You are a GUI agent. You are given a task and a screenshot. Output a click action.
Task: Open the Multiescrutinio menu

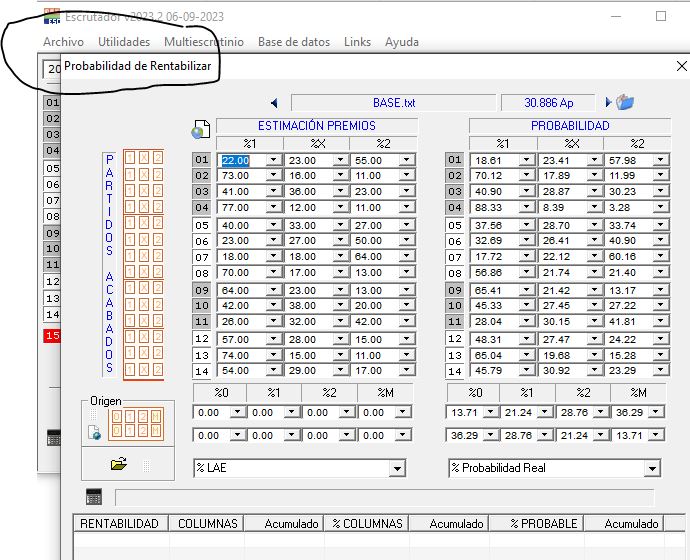204,42
